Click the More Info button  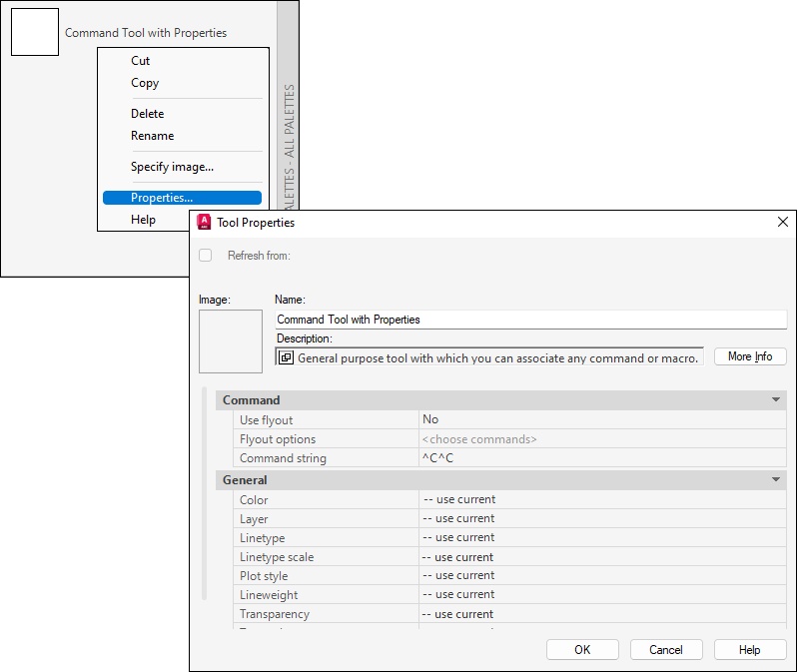pos(750,356)
